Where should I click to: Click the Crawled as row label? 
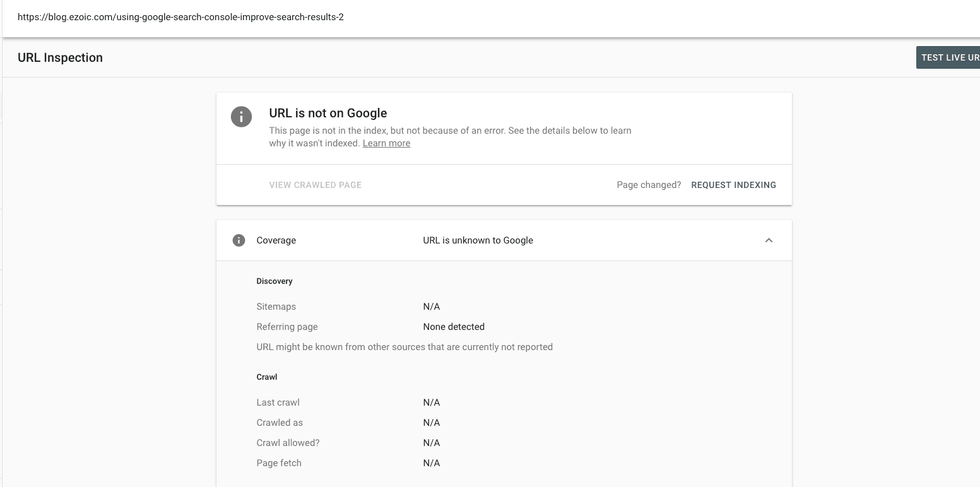(x=280, y=423)
